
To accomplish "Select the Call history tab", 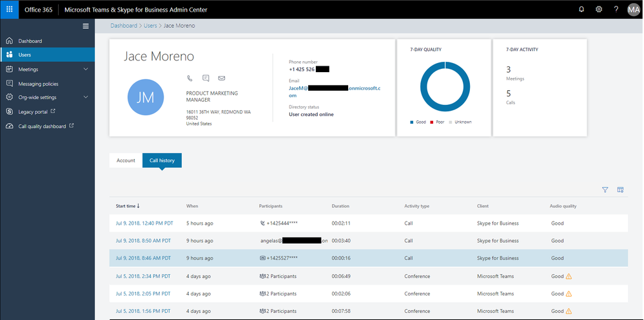I will pos(162,160).
